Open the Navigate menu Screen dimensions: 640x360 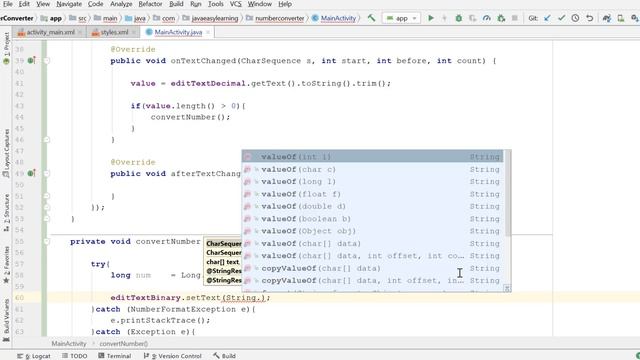click(69, 4)
